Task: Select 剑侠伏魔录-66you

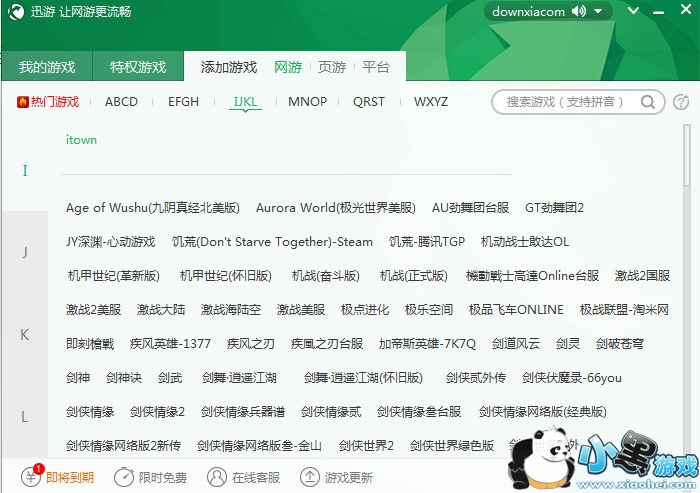Action: tap(571, 378)
